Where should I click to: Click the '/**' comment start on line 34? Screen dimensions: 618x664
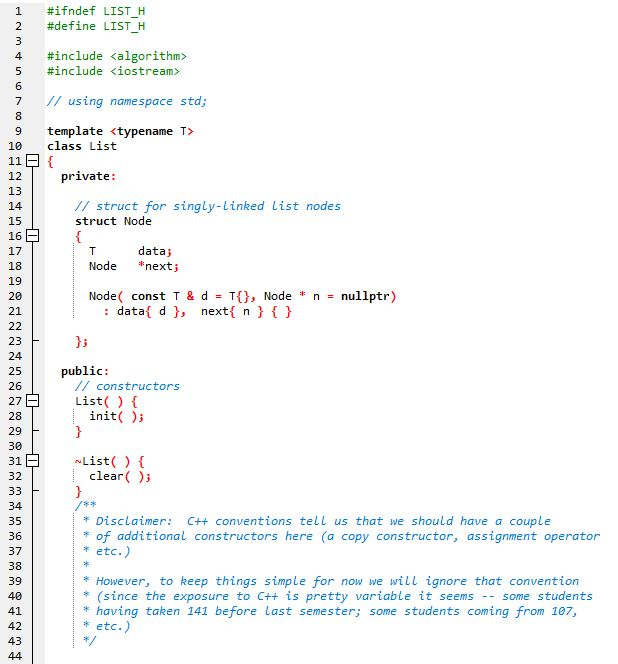coord(86,506)
